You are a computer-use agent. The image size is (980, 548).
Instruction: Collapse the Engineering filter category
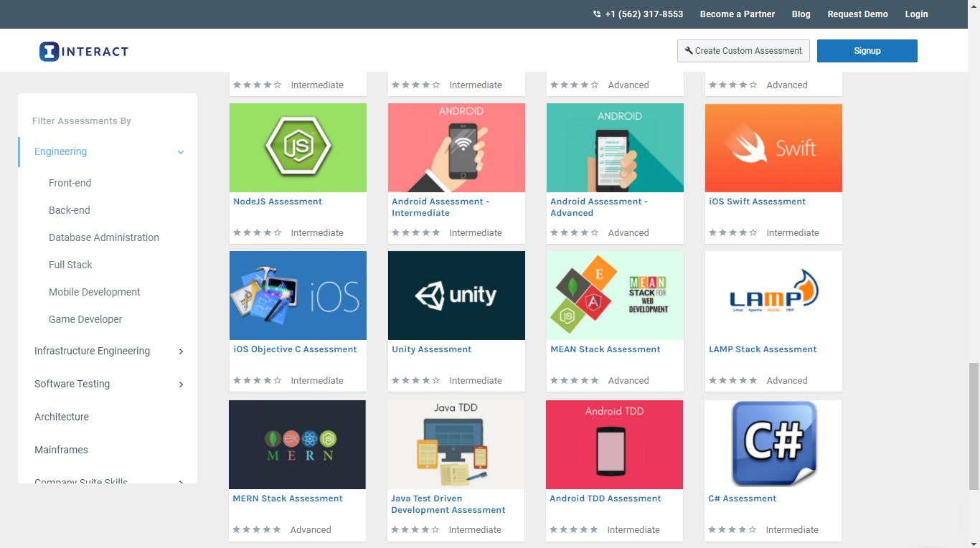(x=181, y=152)
